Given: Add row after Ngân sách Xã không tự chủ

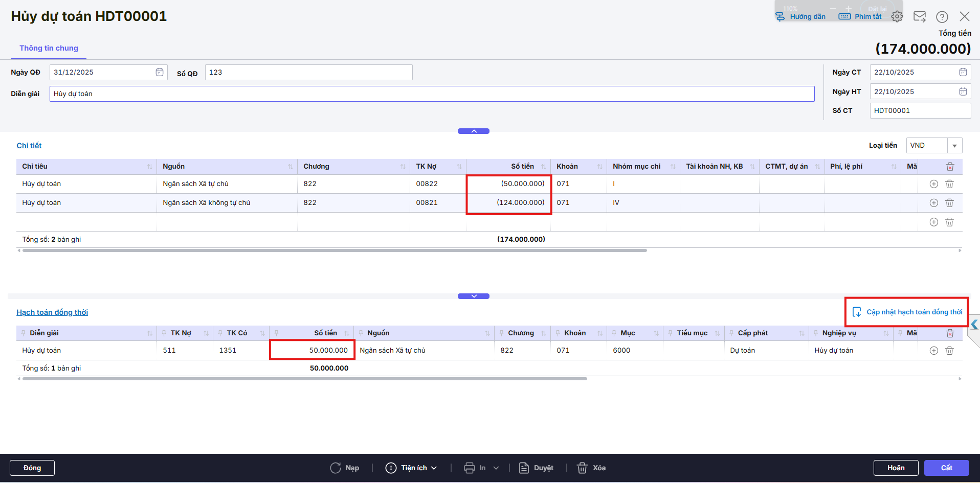Looking at the screenshot, I should pos(933,203).
